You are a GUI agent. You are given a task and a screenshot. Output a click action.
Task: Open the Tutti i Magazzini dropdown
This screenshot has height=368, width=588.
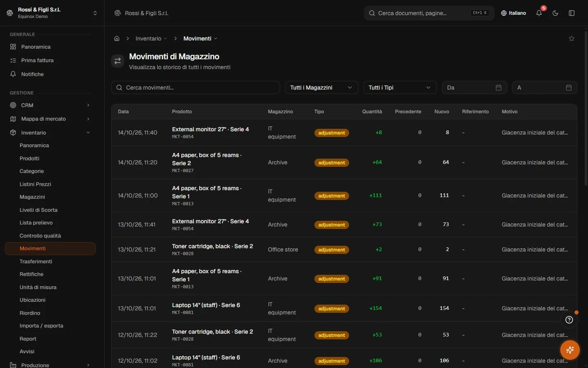[321, 88]
